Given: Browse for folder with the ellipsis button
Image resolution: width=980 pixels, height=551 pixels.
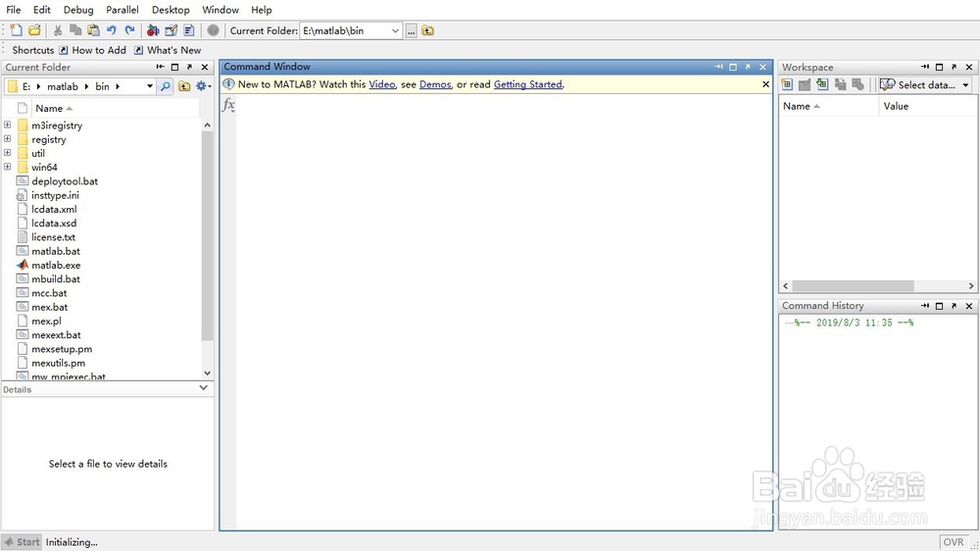Looking at the screenshot, I should pos(411,30).
